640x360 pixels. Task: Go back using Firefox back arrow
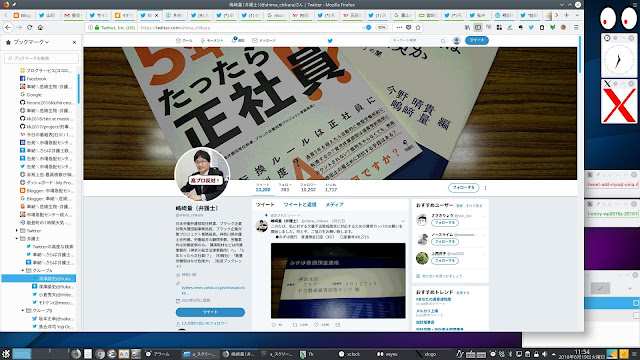[8, 27]
